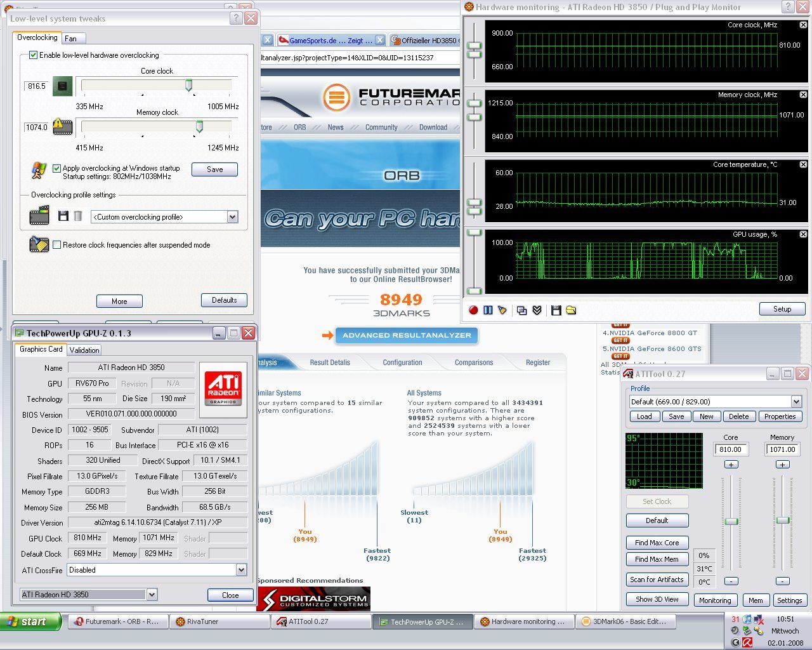Click the temperature 31 tray indicator
Image resolution: width=812 pixels, height=650 pixels.
click(735, 619)
